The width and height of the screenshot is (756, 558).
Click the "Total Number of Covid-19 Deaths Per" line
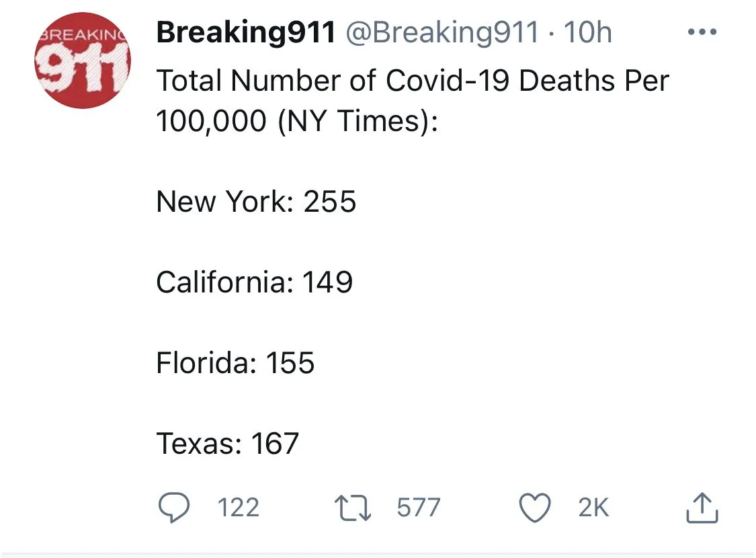413,81
